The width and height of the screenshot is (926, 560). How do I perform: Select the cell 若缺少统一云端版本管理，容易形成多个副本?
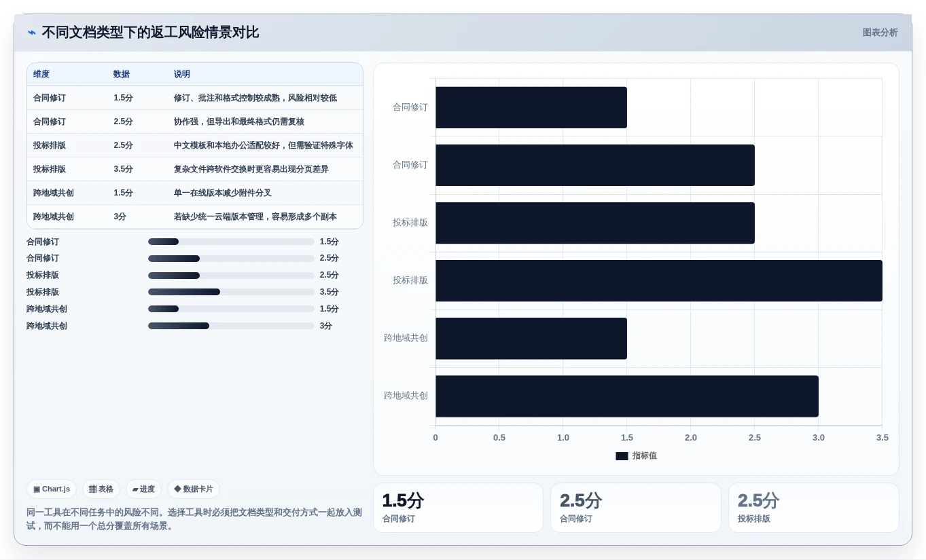[255, 217]
